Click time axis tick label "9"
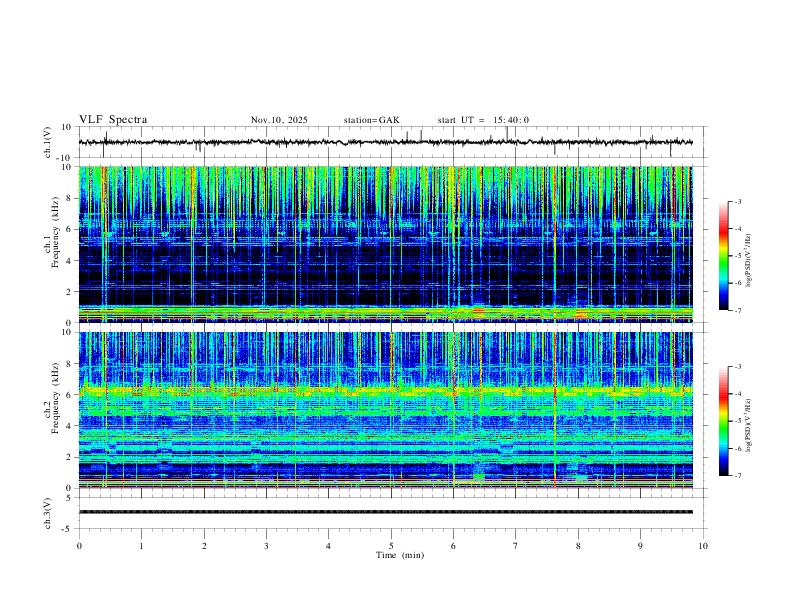This screenshot has height=612, width=792. pyautogui.click(x=640, y=546)
